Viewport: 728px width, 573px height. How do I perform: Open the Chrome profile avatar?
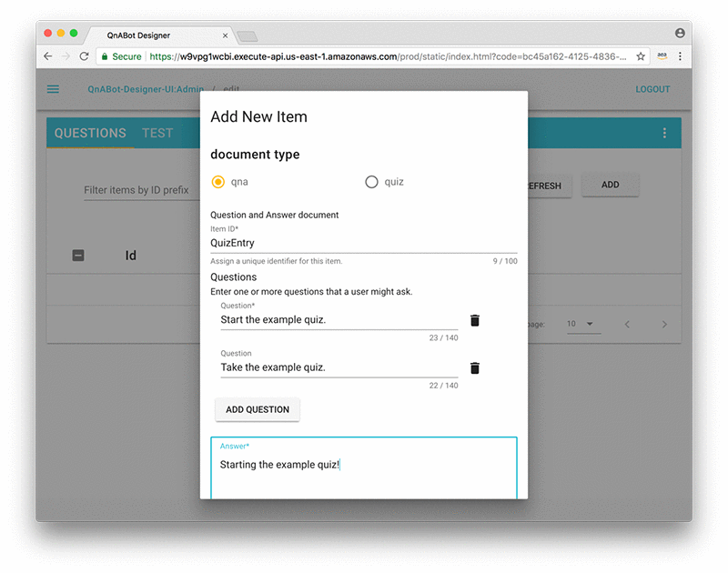680,33
